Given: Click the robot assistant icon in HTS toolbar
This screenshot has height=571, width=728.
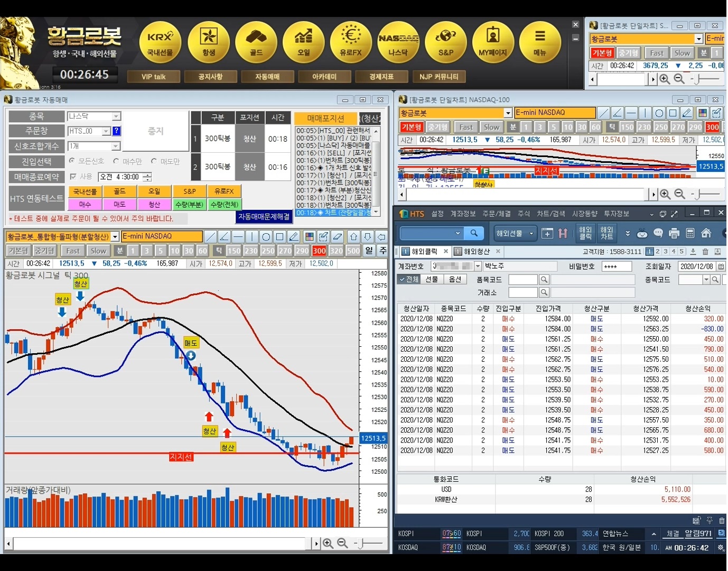Looking at the screenshot, I should point(642,233).
